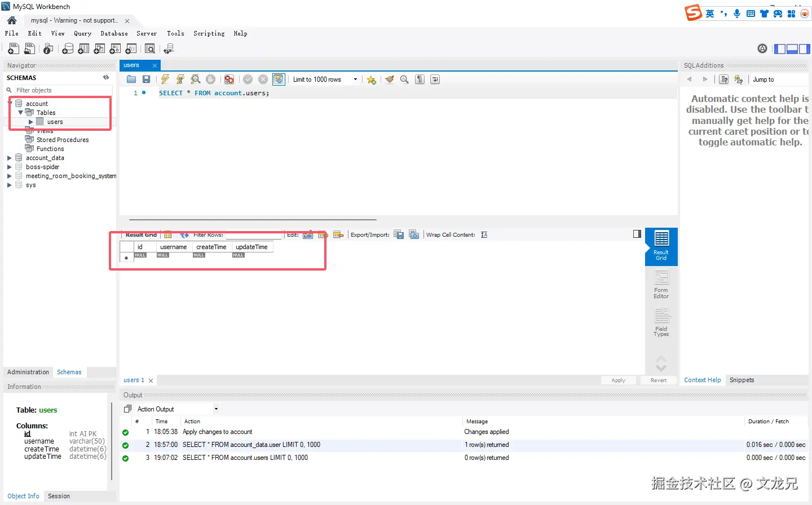Viewport: 812px width, 505px height.
Task: Open the Jump to dropdown
Action: 779,79
